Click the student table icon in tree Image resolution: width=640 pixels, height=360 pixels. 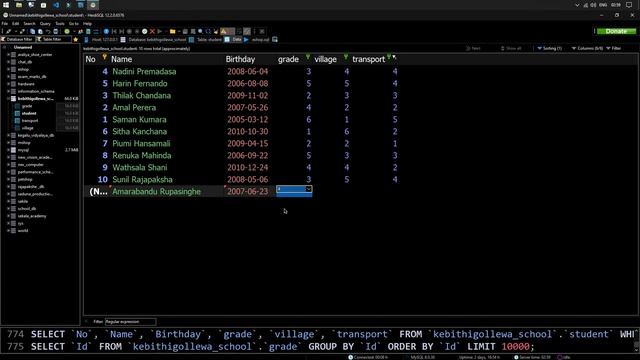point(17,113)
